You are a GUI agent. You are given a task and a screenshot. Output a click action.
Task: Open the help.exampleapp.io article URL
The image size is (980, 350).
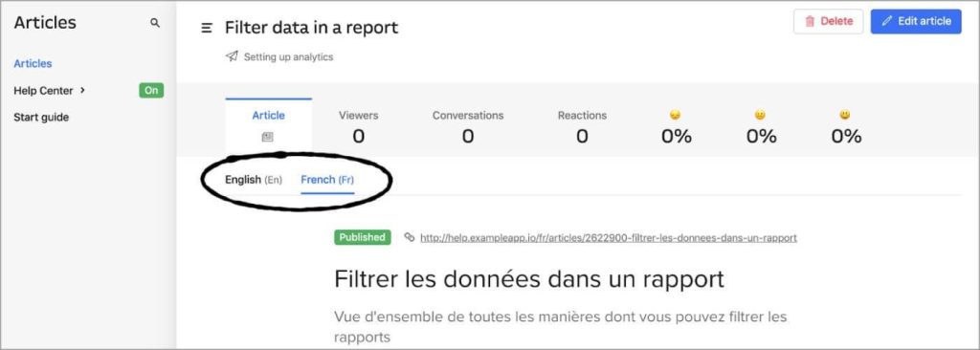(609, 238)
